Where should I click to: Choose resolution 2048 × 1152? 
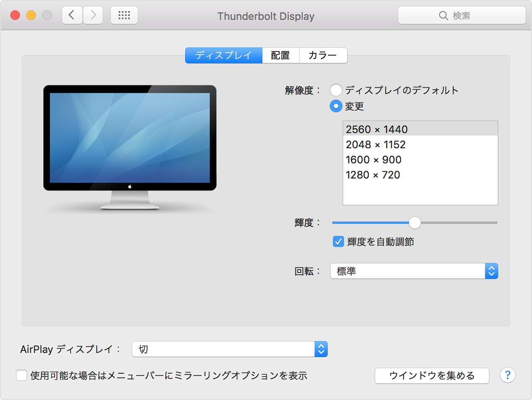tap(420, 144)
